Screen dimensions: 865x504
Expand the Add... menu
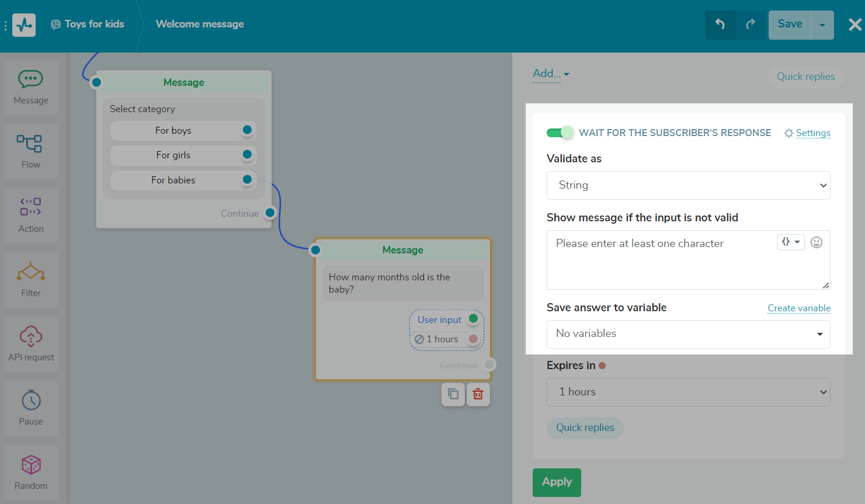tap(551, 74)
